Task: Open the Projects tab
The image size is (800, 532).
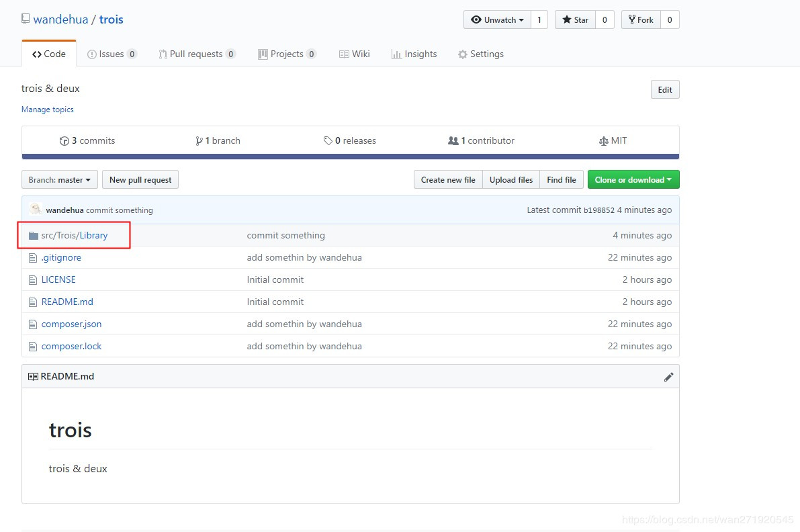Action: pyautogui.click(x=287, y=54)
